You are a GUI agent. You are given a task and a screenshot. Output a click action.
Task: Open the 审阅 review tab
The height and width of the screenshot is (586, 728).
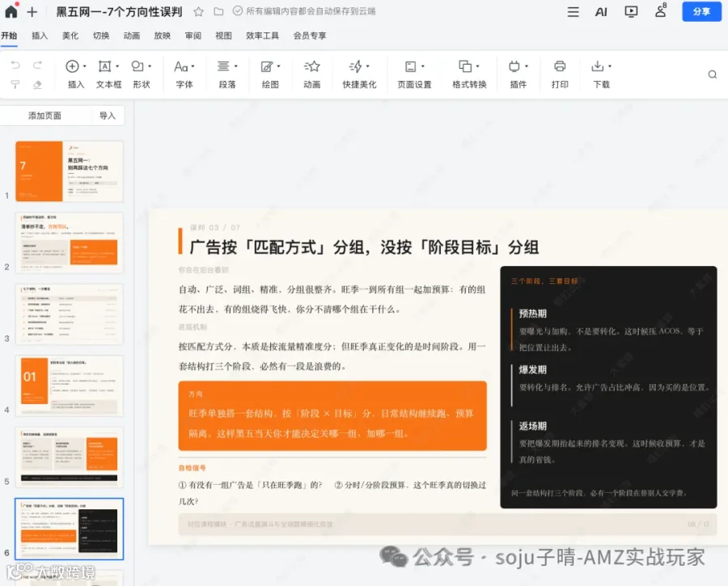coord(193,36)
